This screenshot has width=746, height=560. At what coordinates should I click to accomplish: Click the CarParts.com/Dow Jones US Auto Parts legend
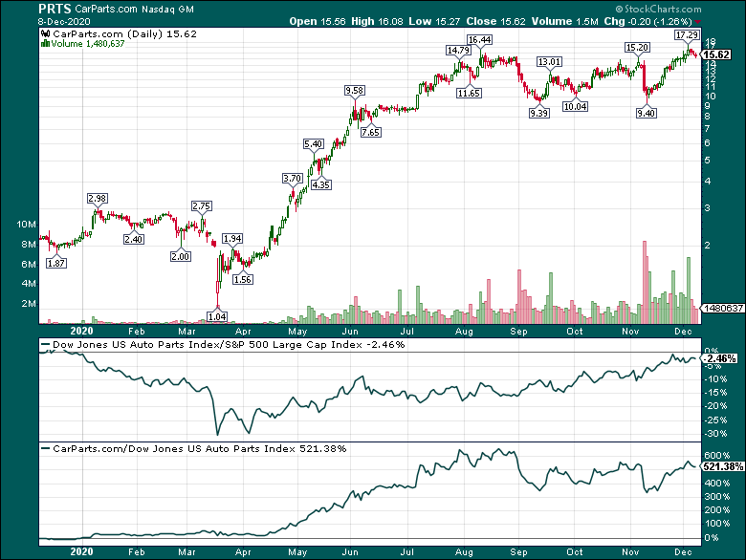[193, 448]
